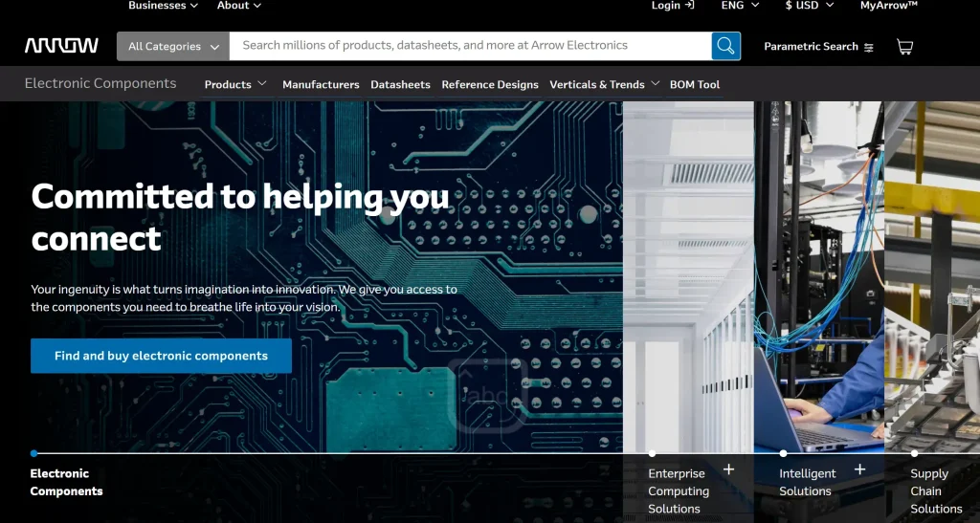Open the ENG language selector
This screenshot has width=980, height=523.
[740, 6]
